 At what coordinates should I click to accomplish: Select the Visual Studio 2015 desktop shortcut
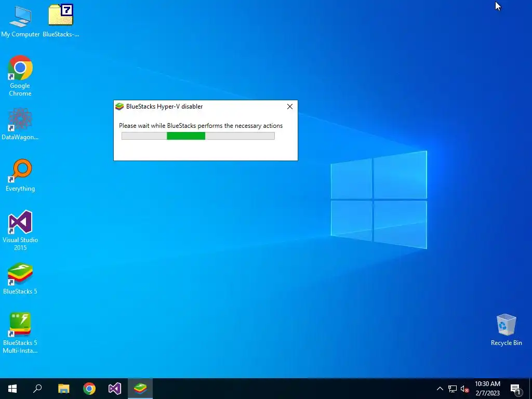point(20,230)
